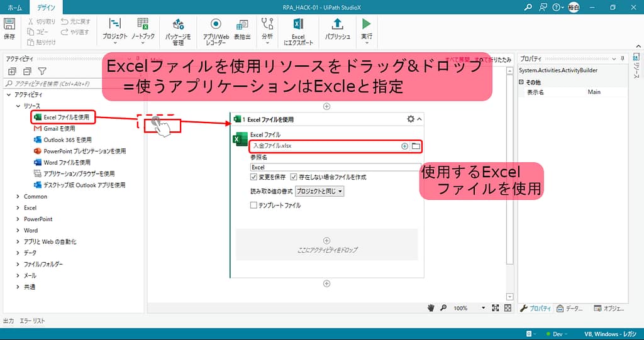Click the Save (保存) icon
The width and height of the screenshot is (644, 340).
[9, 26]
